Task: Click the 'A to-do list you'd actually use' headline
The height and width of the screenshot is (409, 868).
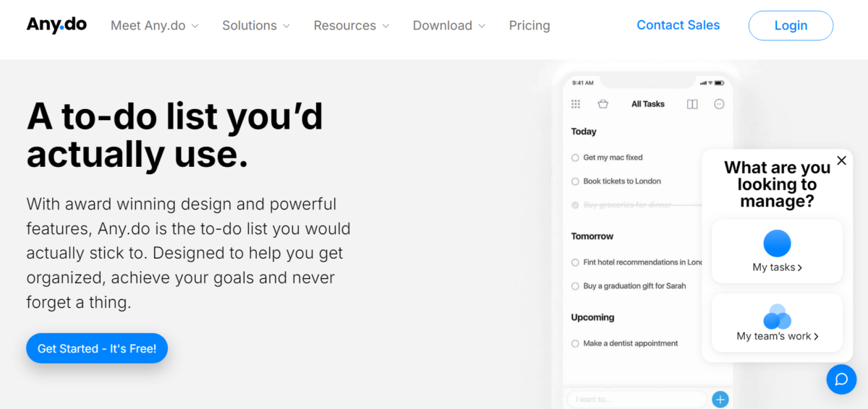Action: (175, 135)
